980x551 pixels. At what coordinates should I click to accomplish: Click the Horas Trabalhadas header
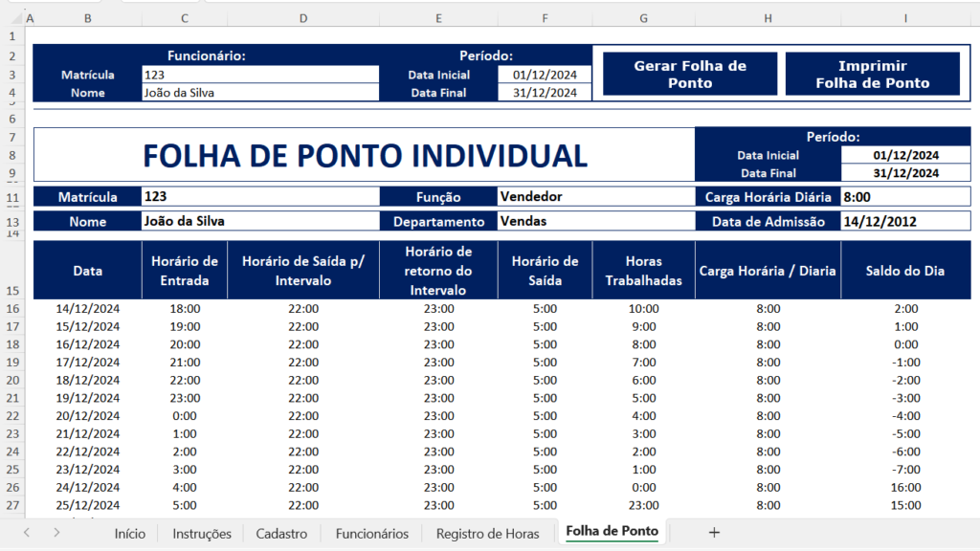tap(644, 271)
